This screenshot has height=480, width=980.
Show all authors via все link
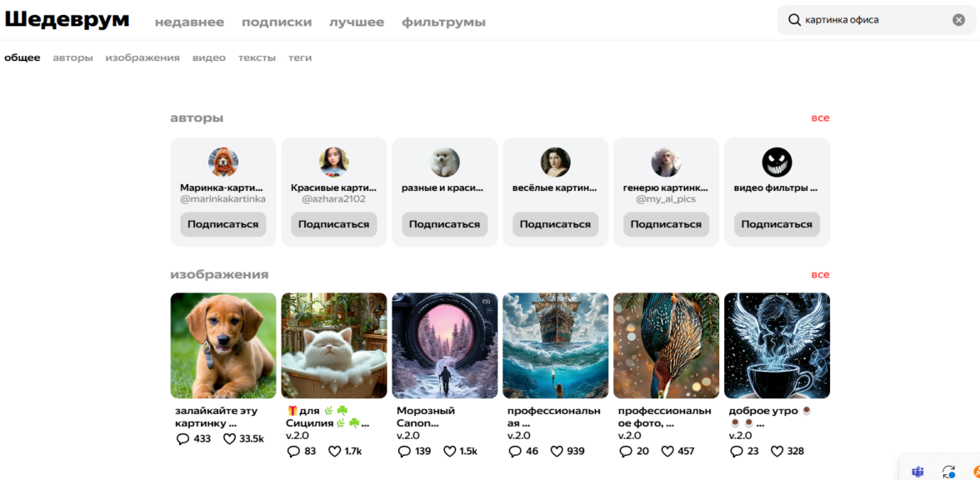(x=820, y=118)
